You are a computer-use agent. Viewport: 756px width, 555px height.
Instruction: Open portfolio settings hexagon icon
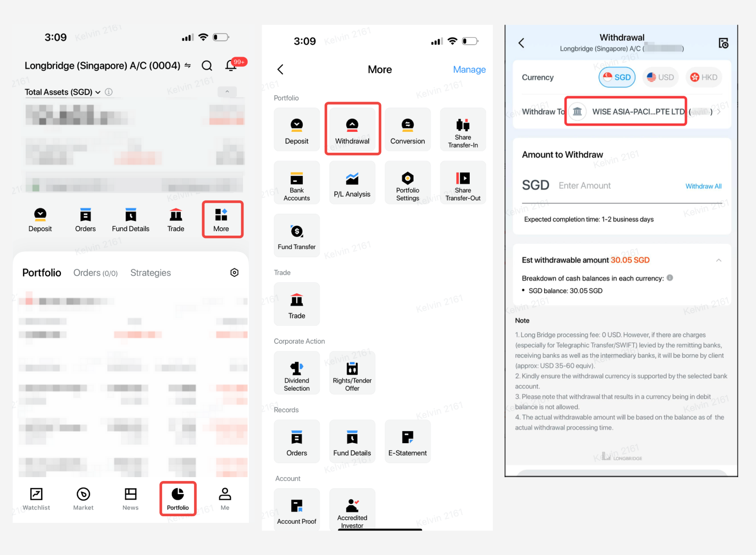[234, 273]
